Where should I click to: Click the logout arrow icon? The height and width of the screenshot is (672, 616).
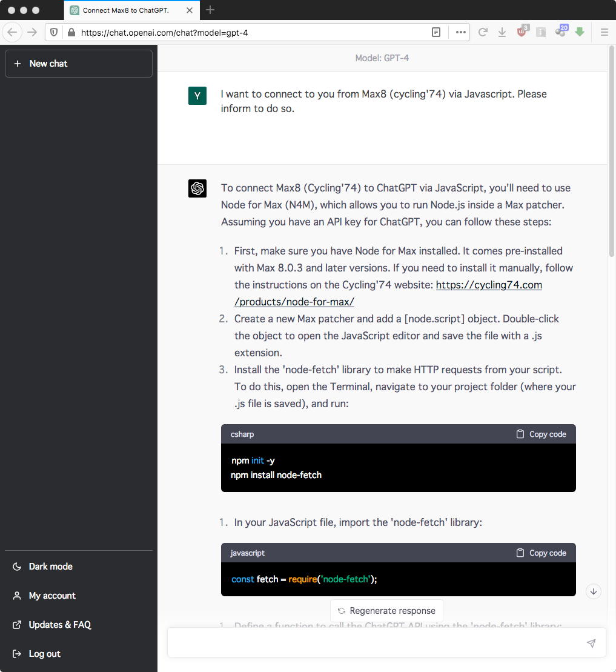pos(17,654)
